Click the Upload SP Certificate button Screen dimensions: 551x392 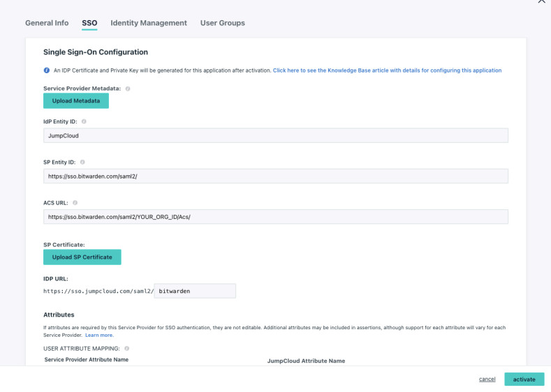[x=82, y=257]
